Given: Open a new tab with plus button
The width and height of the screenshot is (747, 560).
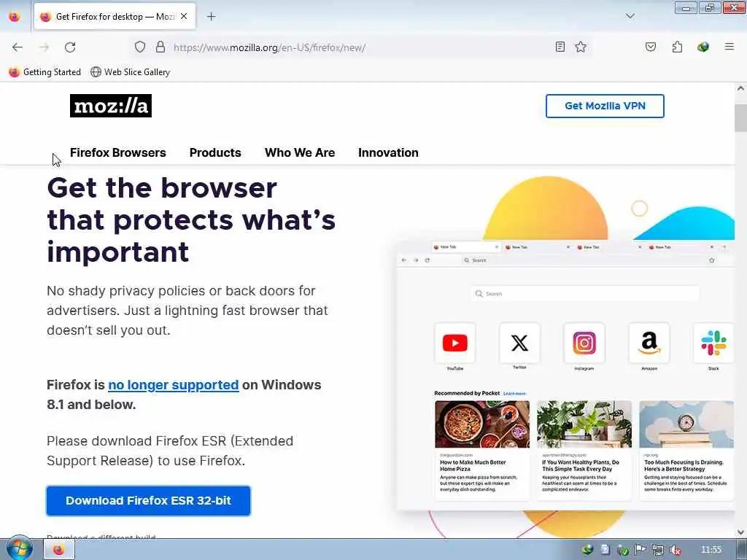Looking at the screenshot, I should coord(212,17).
